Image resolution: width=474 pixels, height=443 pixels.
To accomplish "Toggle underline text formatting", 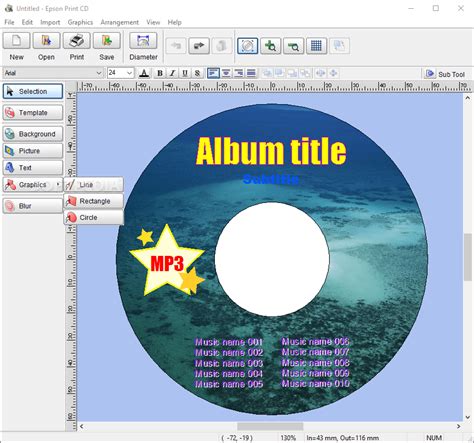I will click(x=185, y=73).
